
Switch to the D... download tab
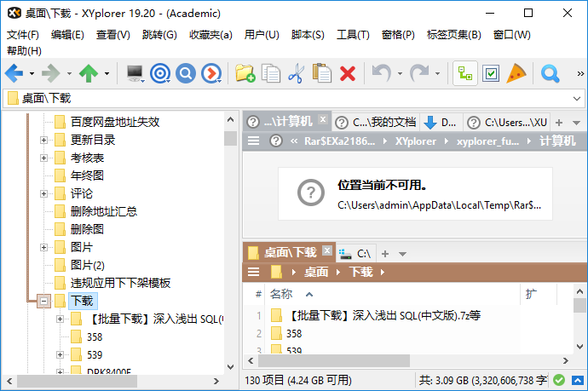441,122
